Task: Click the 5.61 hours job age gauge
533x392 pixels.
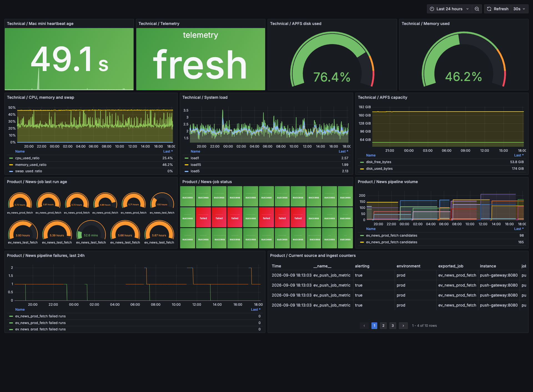Action: (48, 201)
